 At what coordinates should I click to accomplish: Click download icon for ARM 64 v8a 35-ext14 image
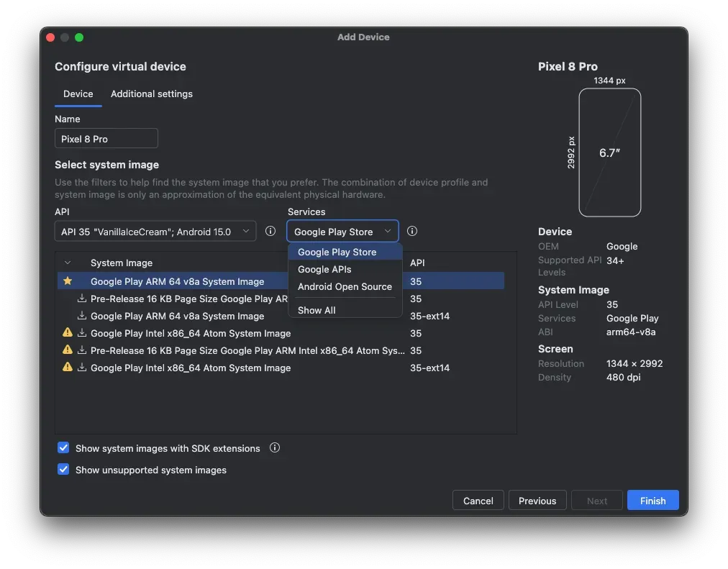[82, 316]
